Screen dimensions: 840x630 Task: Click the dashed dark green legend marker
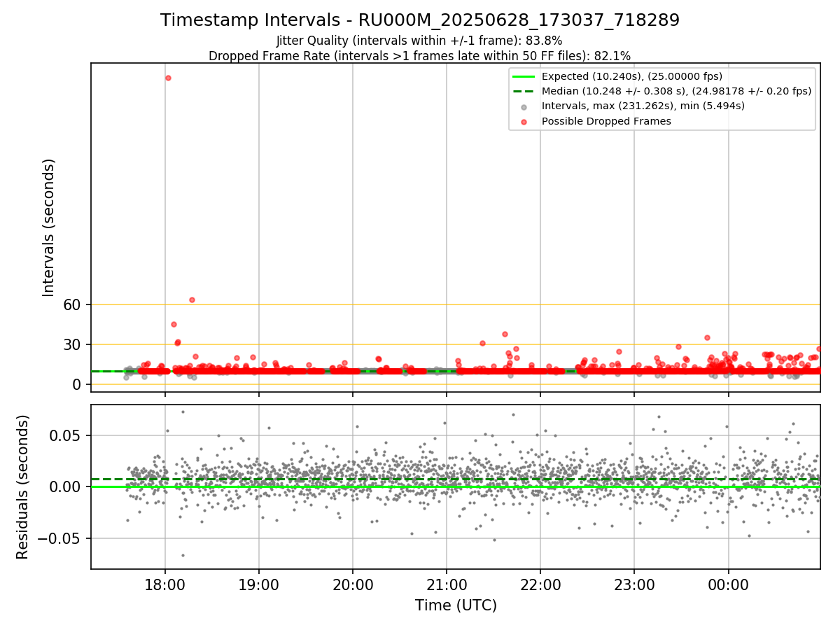click(x=524, y=91)
